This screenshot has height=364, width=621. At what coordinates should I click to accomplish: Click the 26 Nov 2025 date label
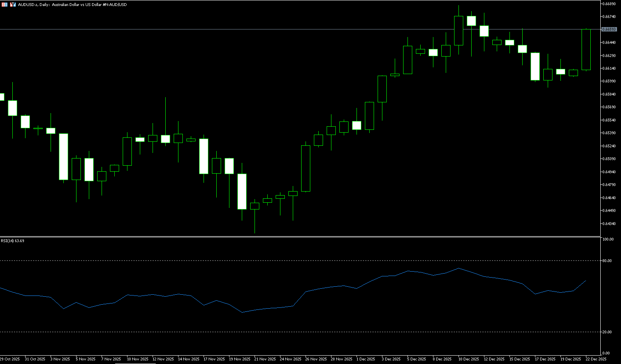316,359
